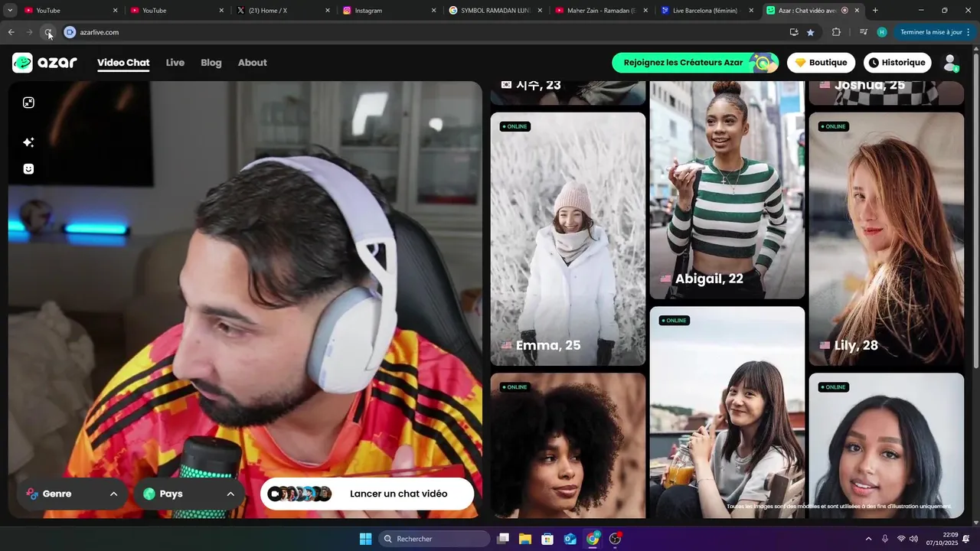Switch to Maher Zain - Ramadan tab

601,11
